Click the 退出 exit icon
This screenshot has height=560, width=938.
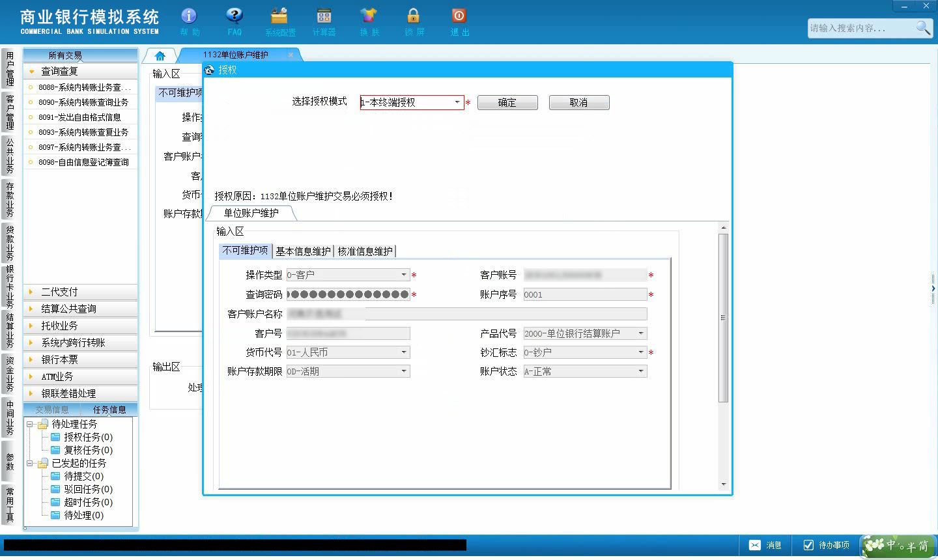coord(459,16)
